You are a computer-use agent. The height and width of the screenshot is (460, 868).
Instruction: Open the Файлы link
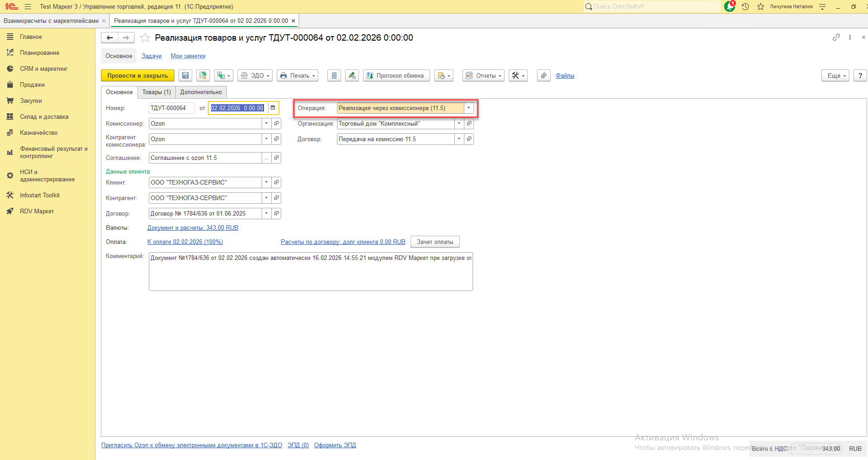565,76
